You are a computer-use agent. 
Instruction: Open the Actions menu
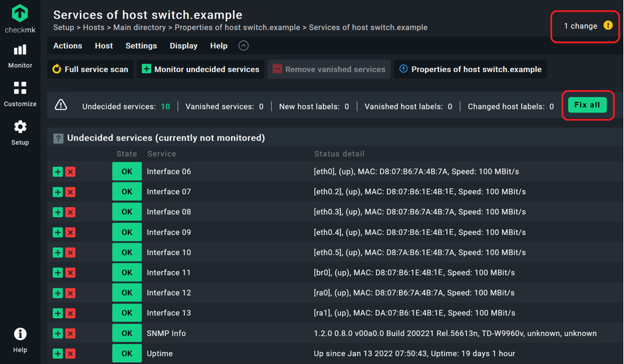[x=67, y=46]
